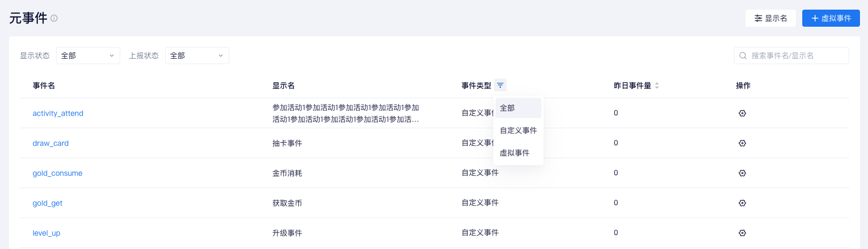
Task: Expand the 显示状态 dropdown
Action: point(88,56)
